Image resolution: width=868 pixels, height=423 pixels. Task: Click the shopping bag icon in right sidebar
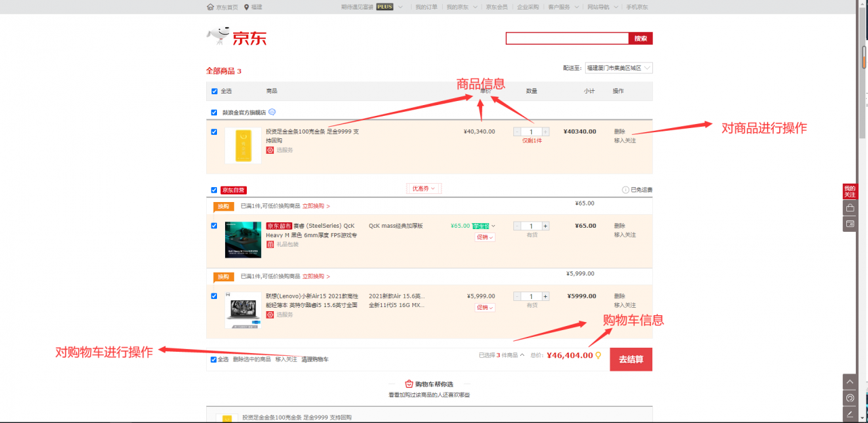point(850,207)
